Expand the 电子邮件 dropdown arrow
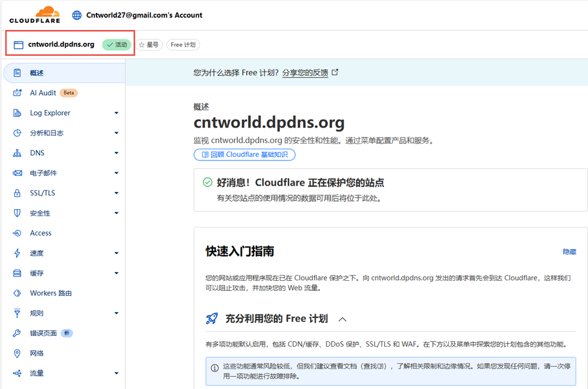This screenshot has height=389, width=588. (116, 173)
